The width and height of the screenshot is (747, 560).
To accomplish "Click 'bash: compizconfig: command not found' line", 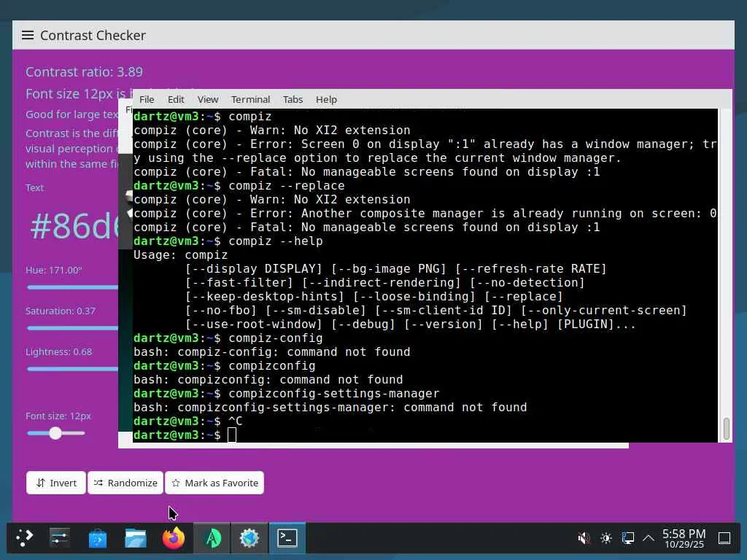I will 268,379.
